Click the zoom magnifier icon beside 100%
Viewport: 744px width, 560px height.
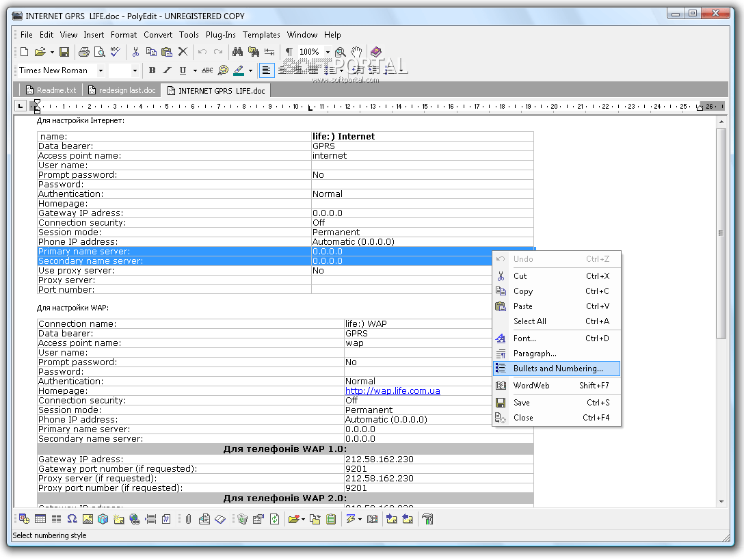click(x=341, y=52)
